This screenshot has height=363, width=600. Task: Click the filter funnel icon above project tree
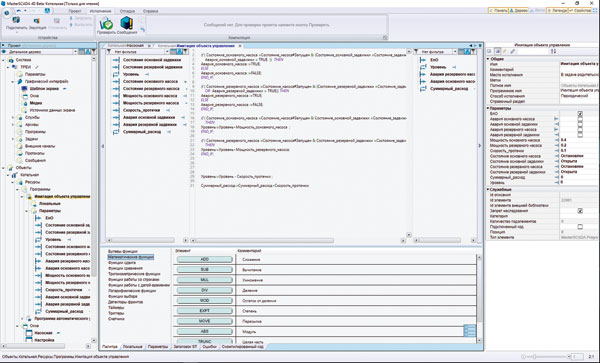pos(94,52)
